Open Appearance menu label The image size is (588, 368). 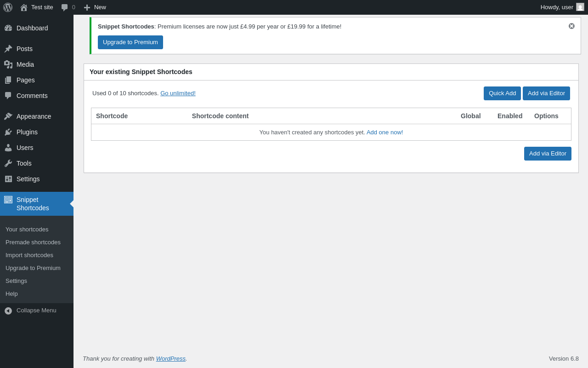pyautogui.click(x=34, y=116)
